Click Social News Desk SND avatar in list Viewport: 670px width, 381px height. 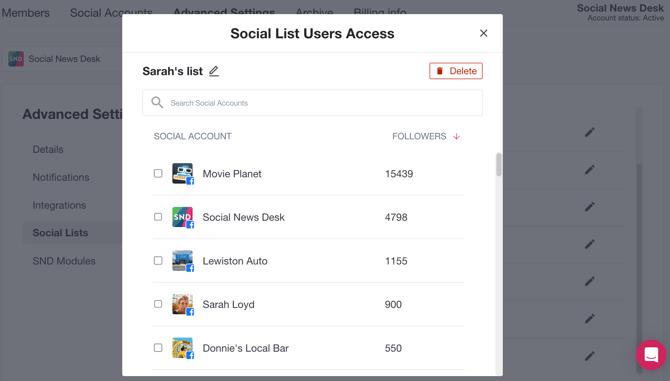[x=182, y=217]
